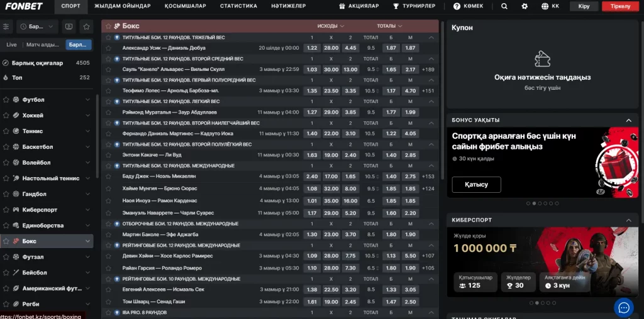Viewport: 644px width, 319px height.
Task: Click the Кіру login button
Action: (x=584, y=6)
